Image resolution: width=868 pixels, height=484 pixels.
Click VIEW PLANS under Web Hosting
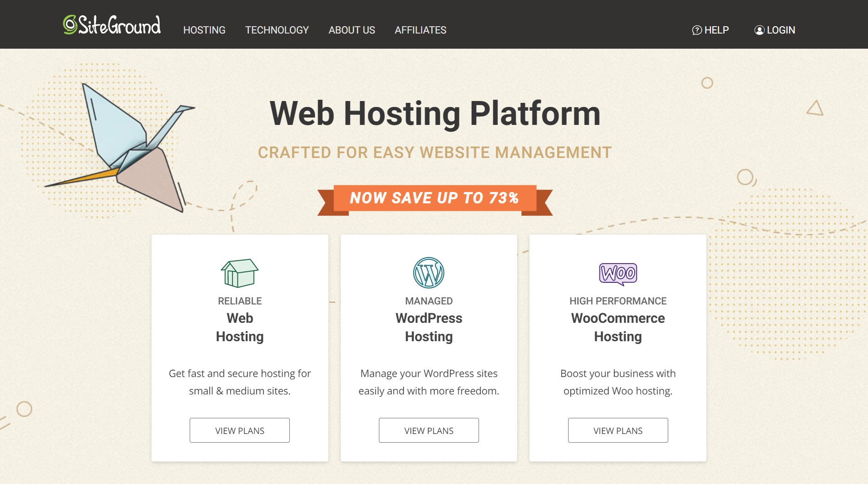click(239, 430)
